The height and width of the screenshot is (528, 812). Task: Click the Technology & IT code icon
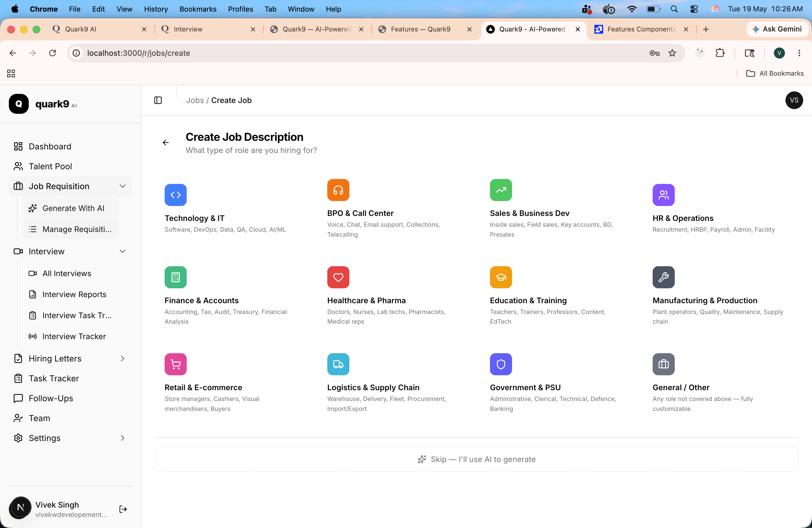pyautogui.click(x=175, y=195)
